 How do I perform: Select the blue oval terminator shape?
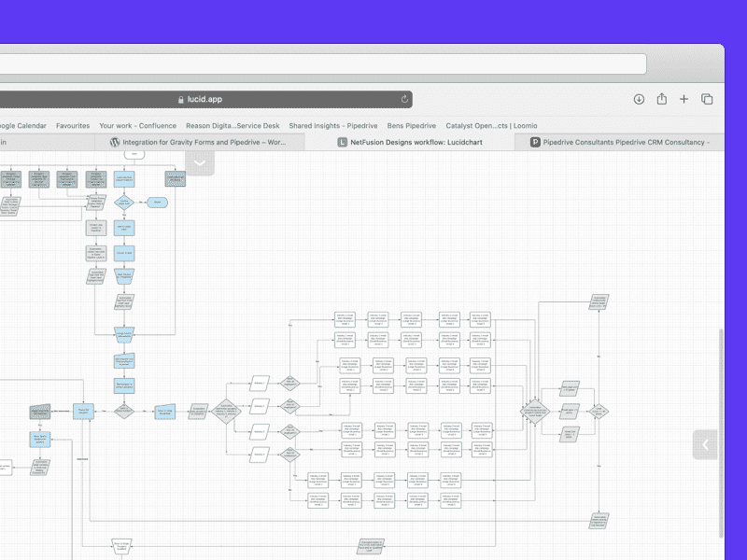coord(157,203)
